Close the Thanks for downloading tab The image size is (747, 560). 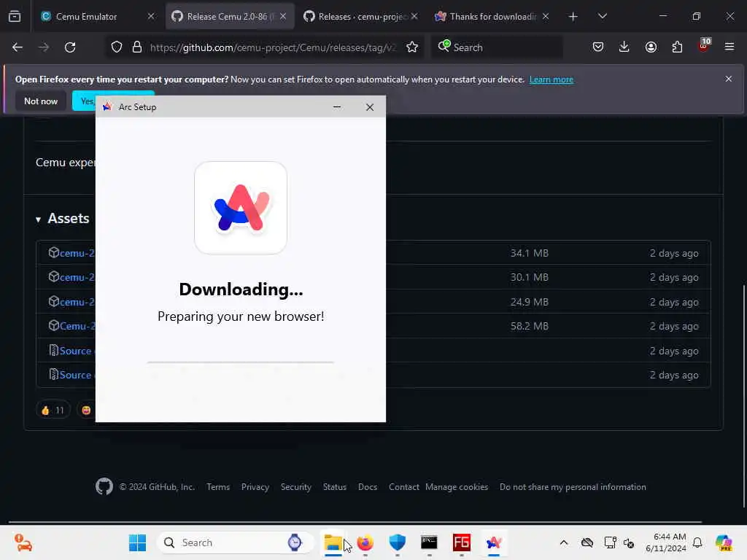click(546, 17)
